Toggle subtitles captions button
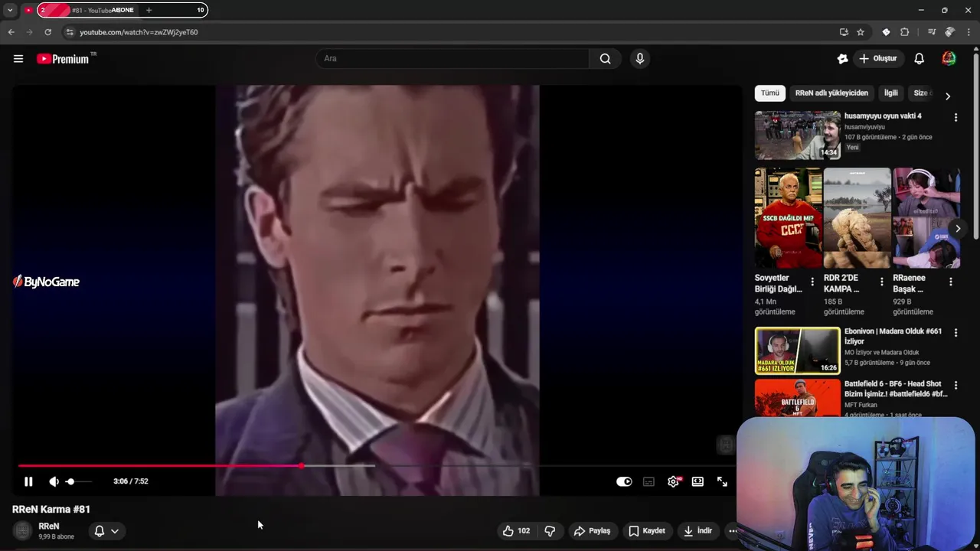 648,481
